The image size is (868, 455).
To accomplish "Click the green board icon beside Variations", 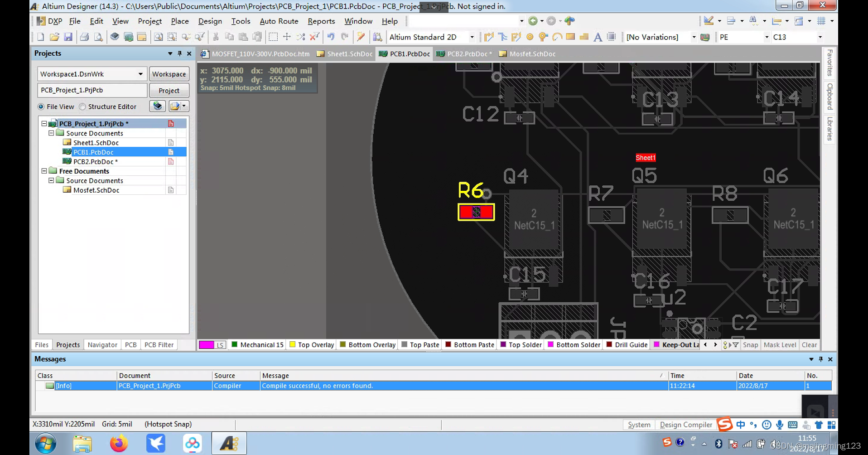I will (705, 37).
